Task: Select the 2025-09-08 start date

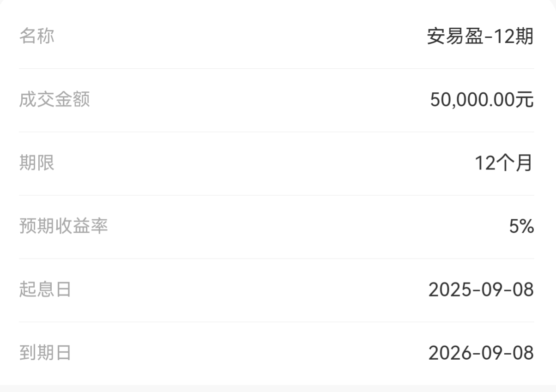Action: [481, 290]
